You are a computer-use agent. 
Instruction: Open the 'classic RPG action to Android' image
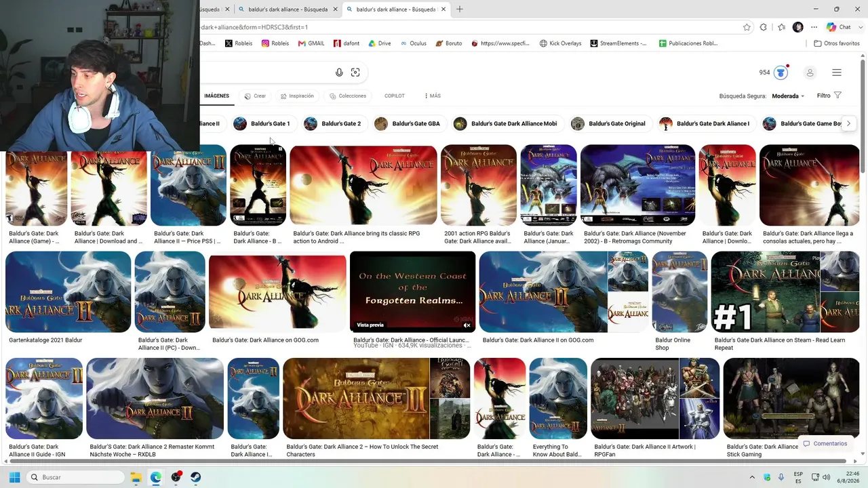(x=363, y=185)
